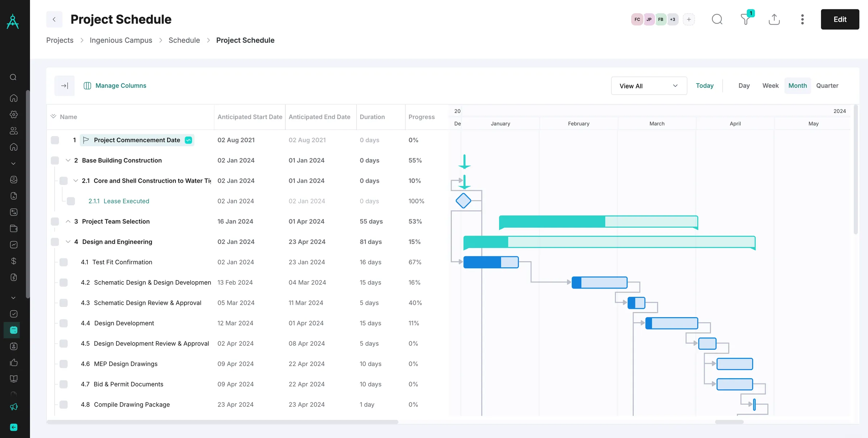Open Ingenious Campus breadcrumb link
Viewport: 868px width, 438px height.
pos(121,40)
